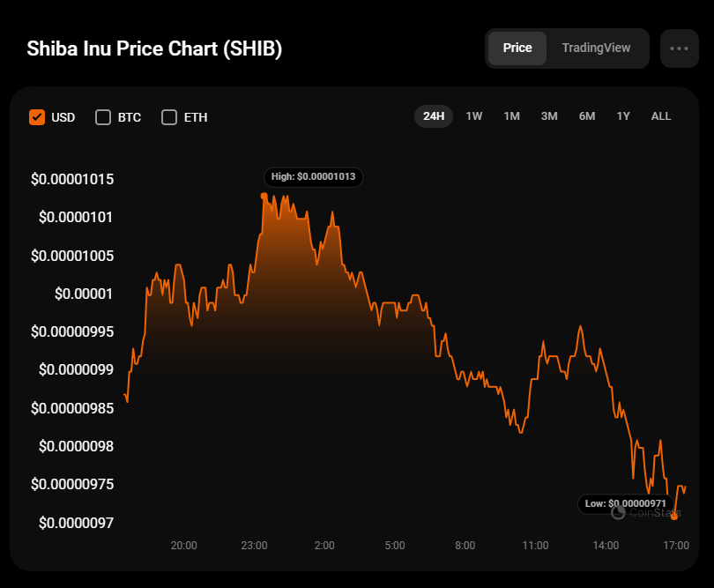Image resolution: width=714 pixels, height=588 pixels.
Task: Change time range to 1Y
Action: pos(623,116)
